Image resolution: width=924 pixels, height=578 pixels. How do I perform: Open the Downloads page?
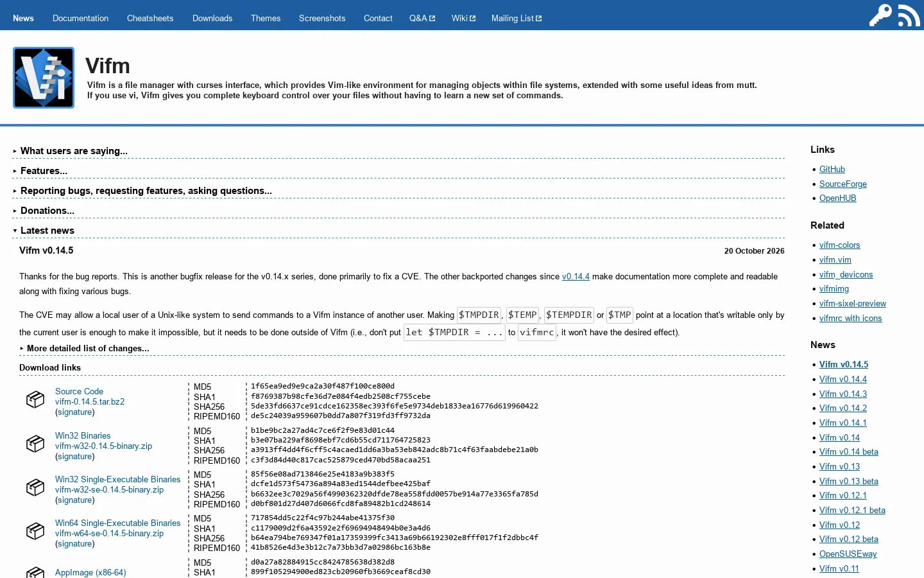click(212, 18)
